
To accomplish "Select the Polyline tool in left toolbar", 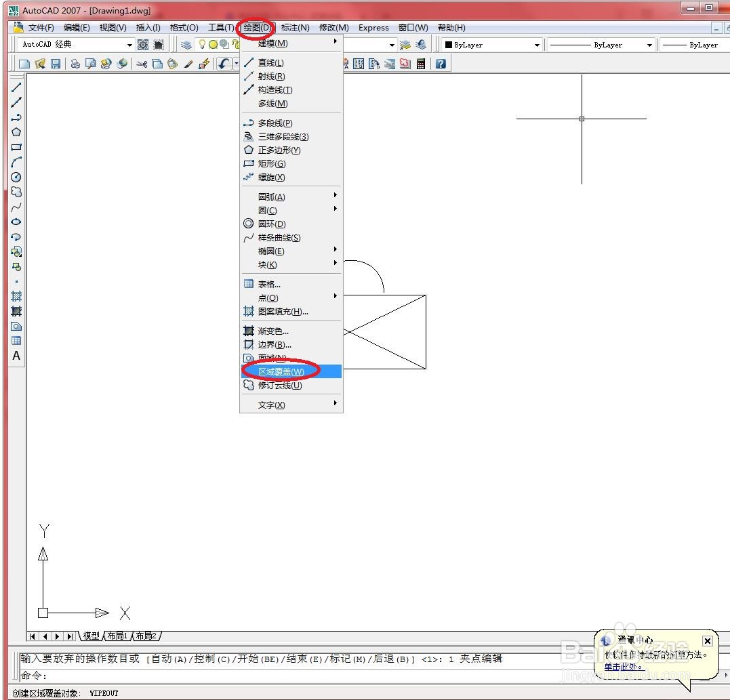I will (16, 117).
